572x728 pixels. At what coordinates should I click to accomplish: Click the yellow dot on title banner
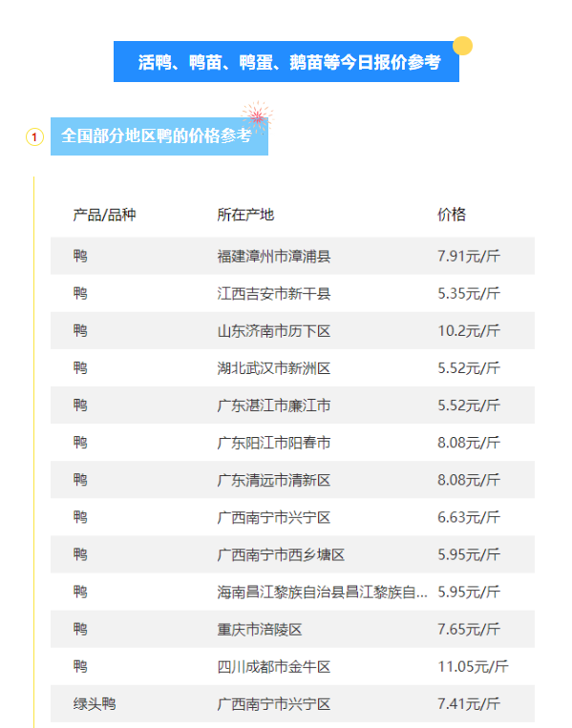462,46
